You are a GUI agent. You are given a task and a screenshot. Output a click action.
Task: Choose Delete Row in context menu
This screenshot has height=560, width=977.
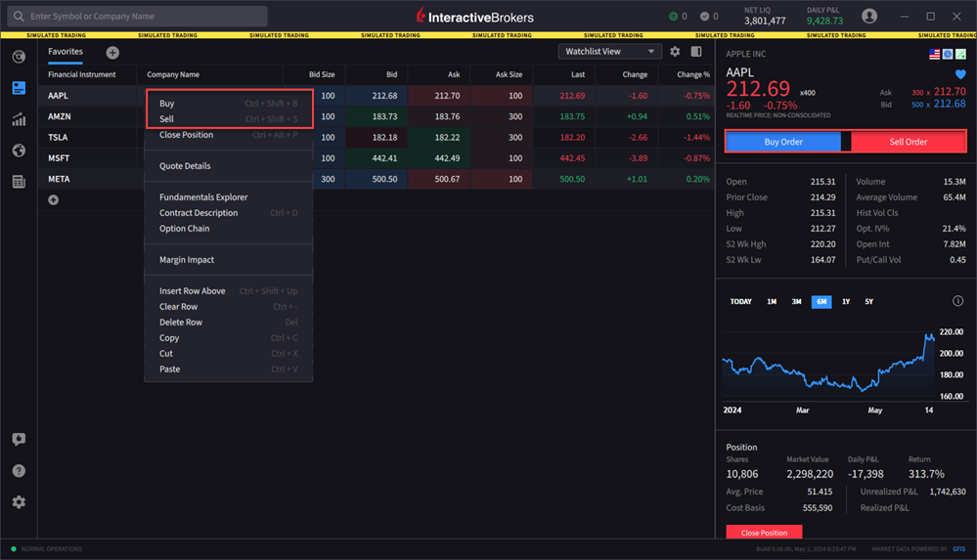tap(228, 323)
